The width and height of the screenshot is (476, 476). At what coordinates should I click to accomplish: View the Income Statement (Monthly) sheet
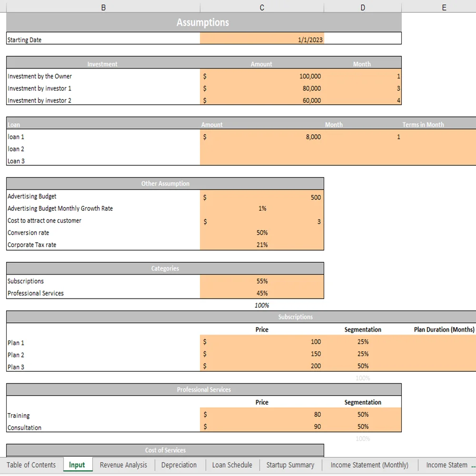click(x=369, y=465)
